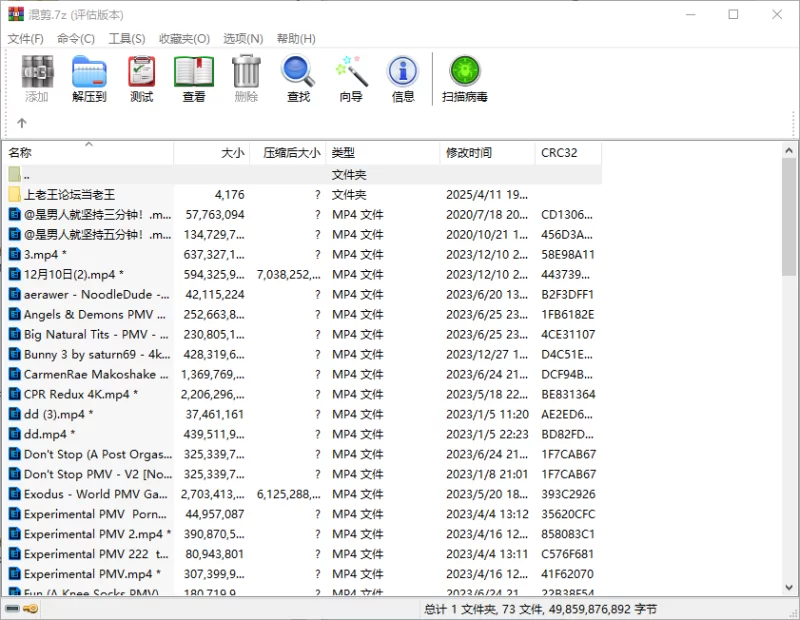Click the scroll up arrow of the file list
The width and height of the screenshot is (800, 620).
click(x=789, y=150)
